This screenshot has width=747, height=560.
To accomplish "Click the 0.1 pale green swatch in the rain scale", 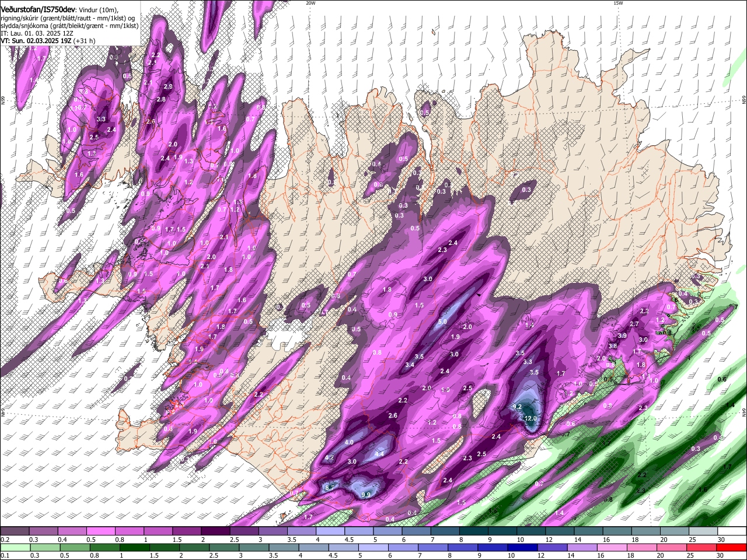I will 15,547.
